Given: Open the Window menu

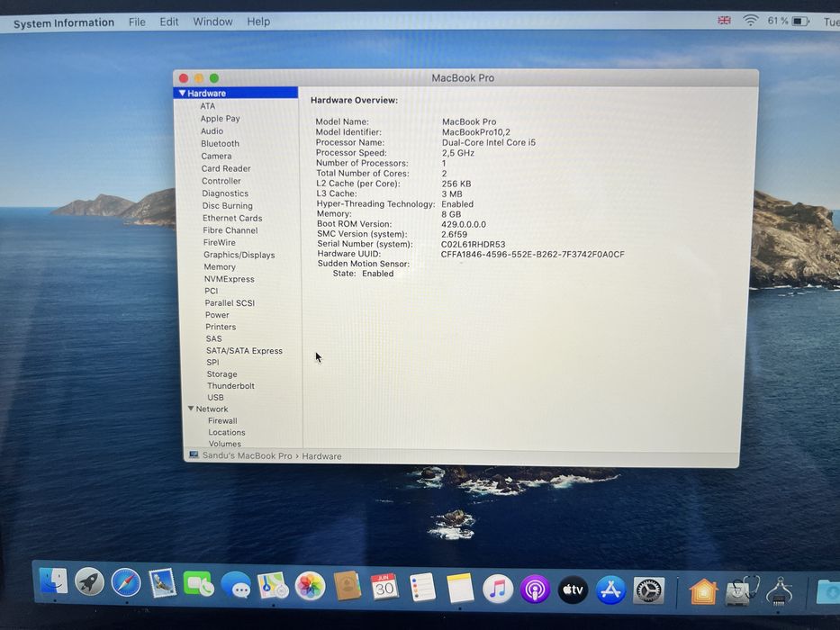Looking at the screenshot, I should (212, 22).
